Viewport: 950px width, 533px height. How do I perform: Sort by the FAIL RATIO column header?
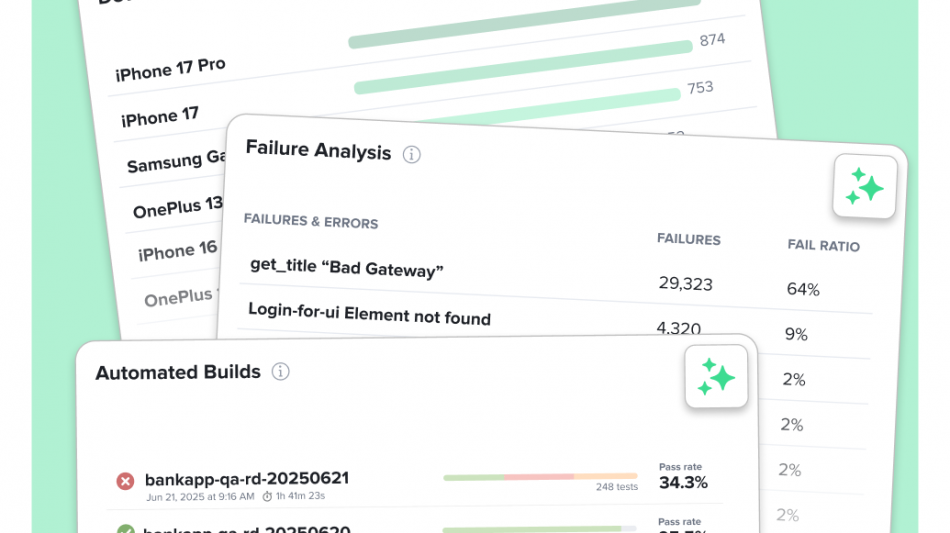pyautogui.click(x=823, y=245)
